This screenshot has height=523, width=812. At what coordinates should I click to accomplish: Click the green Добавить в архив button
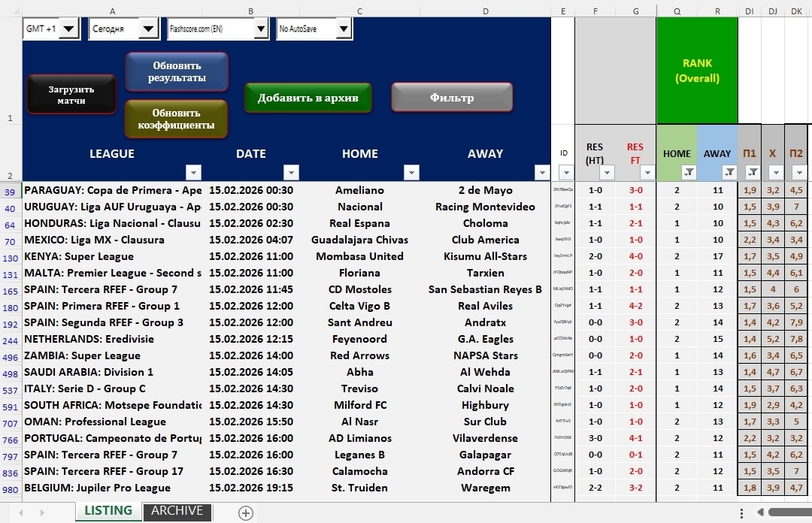(308, 98)
